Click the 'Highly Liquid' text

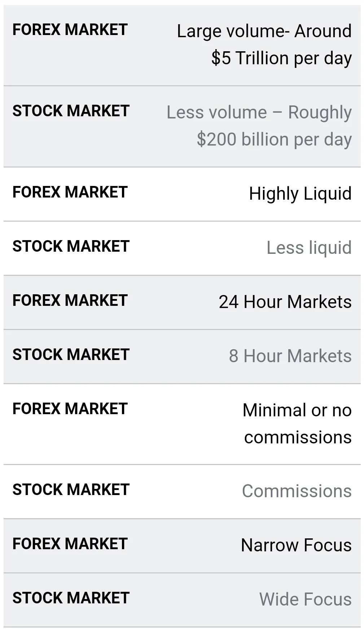pyautogui.click(x=300, y=194)
